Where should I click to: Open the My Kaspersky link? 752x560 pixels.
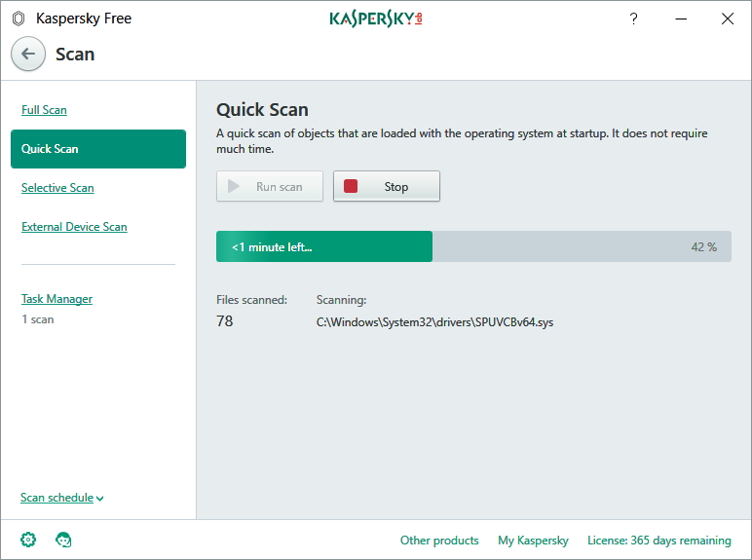pos(533,541)
